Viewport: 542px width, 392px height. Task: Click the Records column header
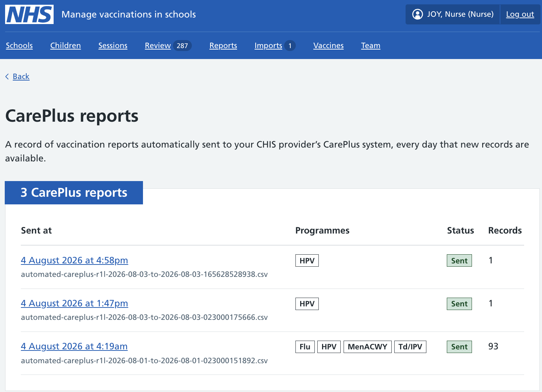point(505,231)
